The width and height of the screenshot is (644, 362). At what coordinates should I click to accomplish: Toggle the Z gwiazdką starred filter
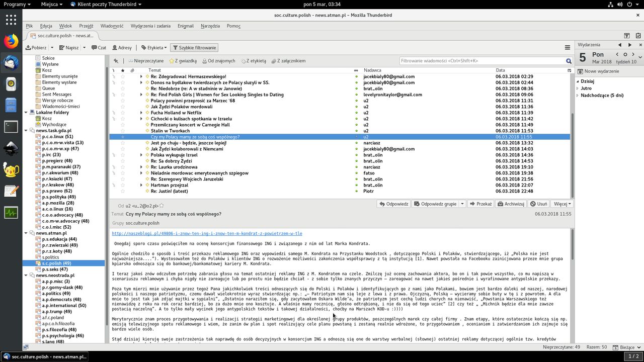183,61
